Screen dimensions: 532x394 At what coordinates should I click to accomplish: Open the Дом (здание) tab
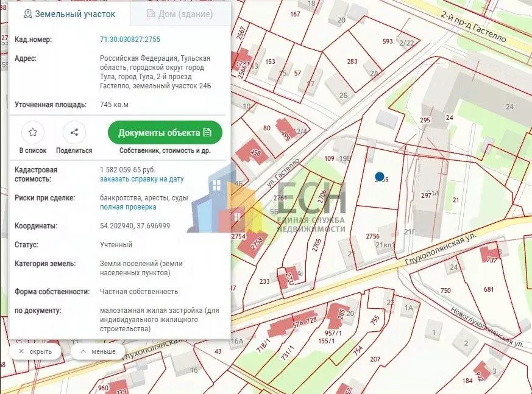180,14
